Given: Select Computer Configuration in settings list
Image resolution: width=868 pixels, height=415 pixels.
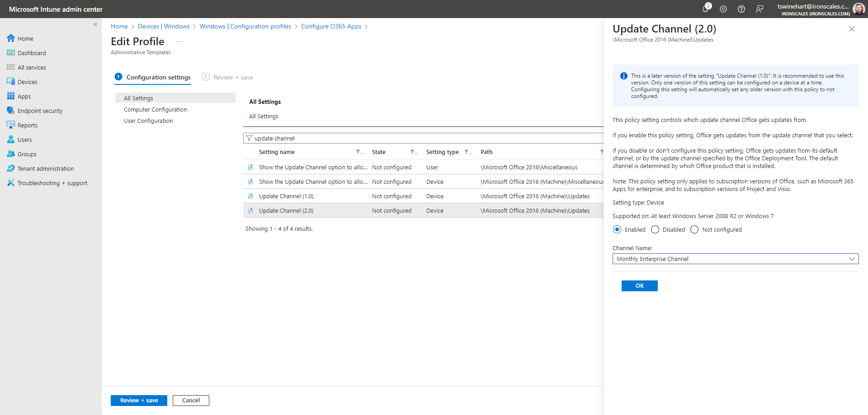Looking at the screenshot, I should click(156, 109).
